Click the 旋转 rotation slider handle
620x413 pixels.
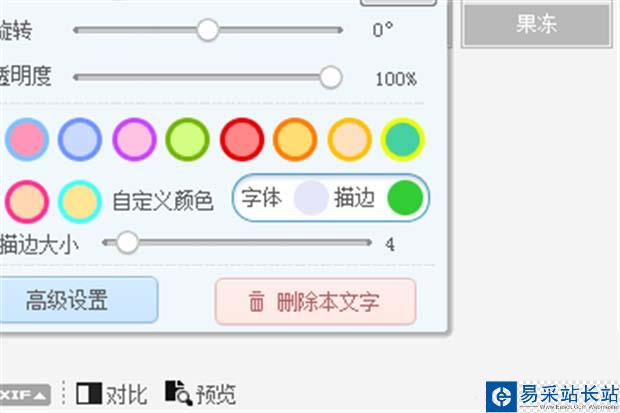pyautogui.click(x=207, y=30)
